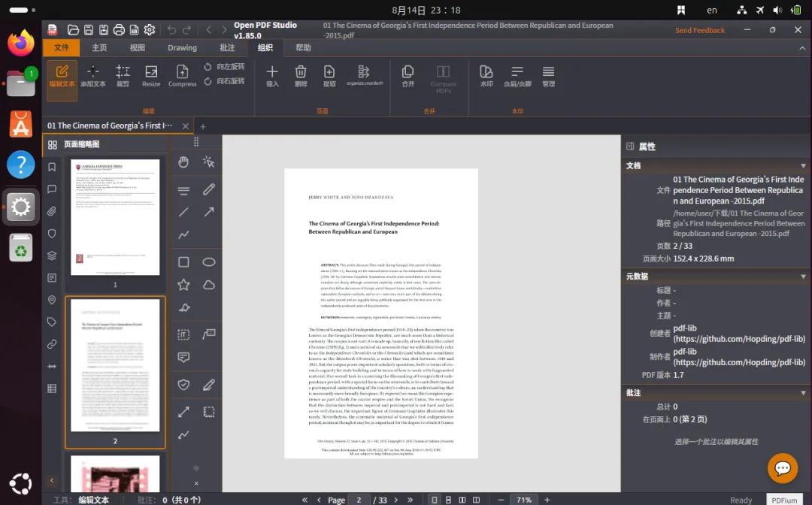Open the organize.reorder pages tool
Screen dimensions: 812x505
point(364,76)
